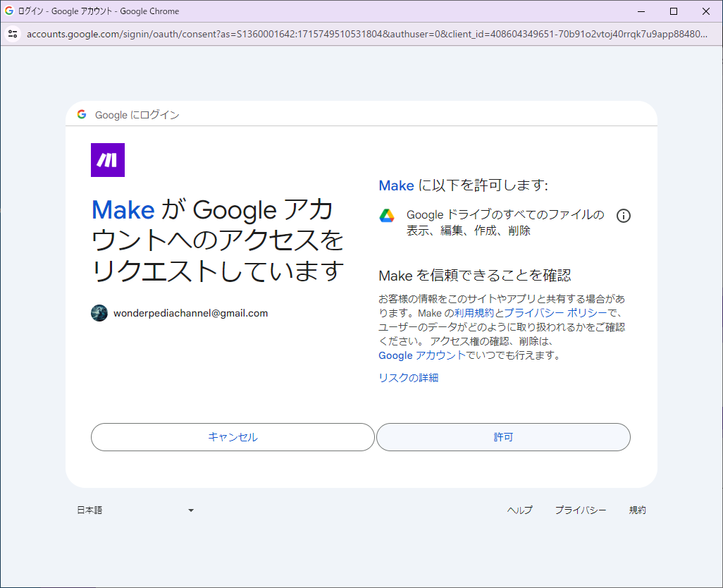Click the Make link in the heading
This screenshot has width=723, height=588.
(123, 210)
